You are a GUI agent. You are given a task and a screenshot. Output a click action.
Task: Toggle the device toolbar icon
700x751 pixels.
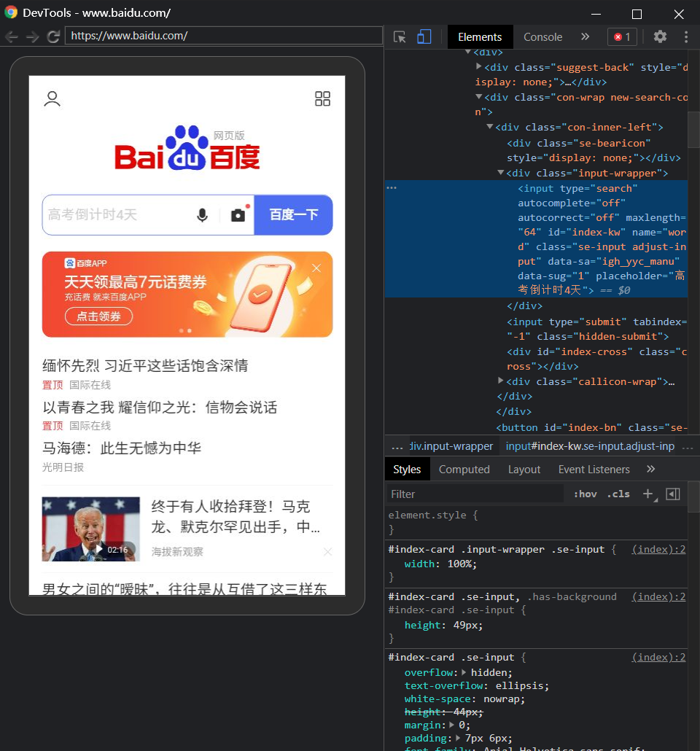click(424, 37)
